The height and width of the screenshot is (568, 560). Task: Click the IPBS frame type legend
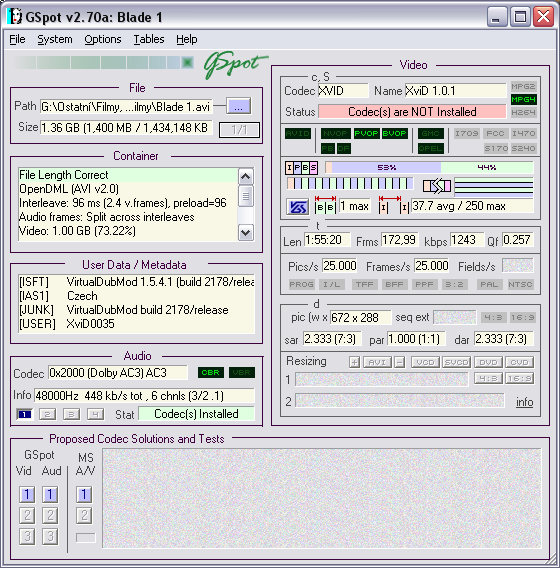(301, 167)
